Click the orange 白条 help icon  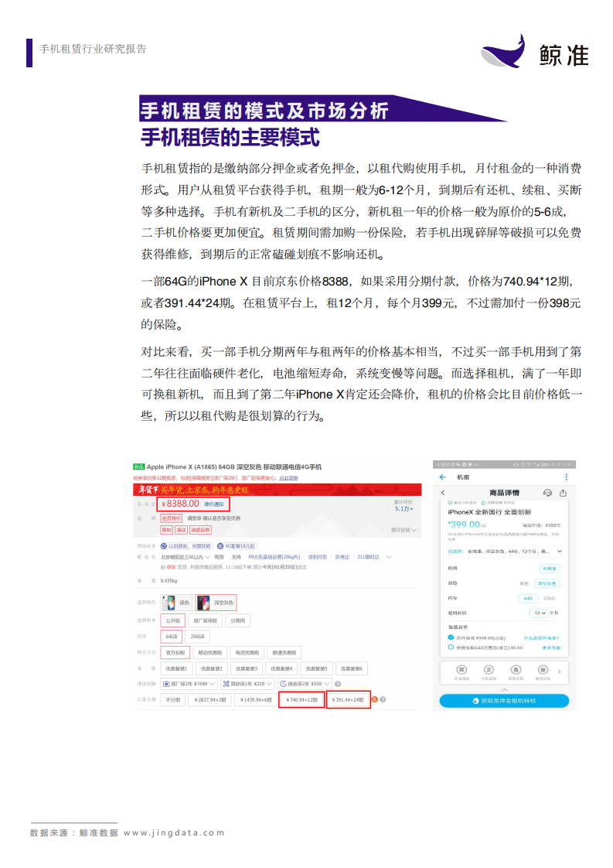[375, 699]
